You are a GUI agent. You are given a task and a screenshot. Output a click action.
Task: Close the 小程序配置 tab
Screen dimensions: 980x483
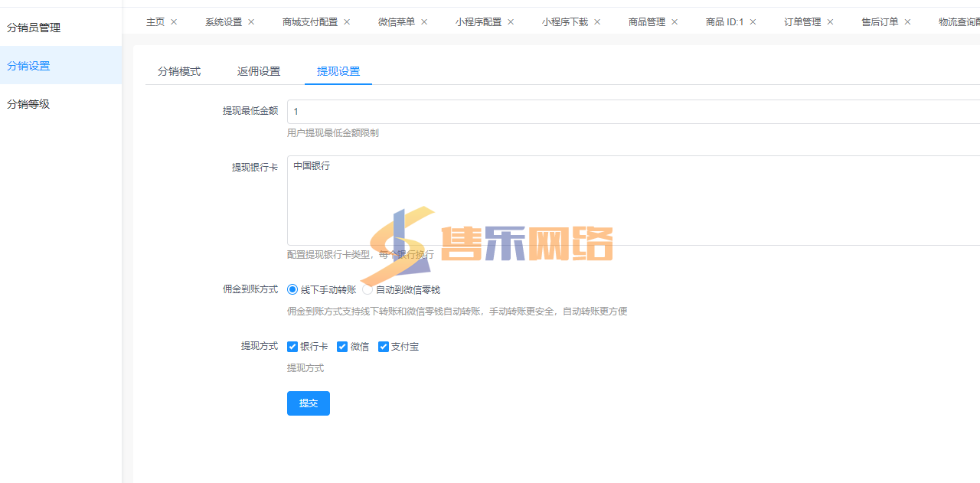pyautogui.click(x=511, y=22)
